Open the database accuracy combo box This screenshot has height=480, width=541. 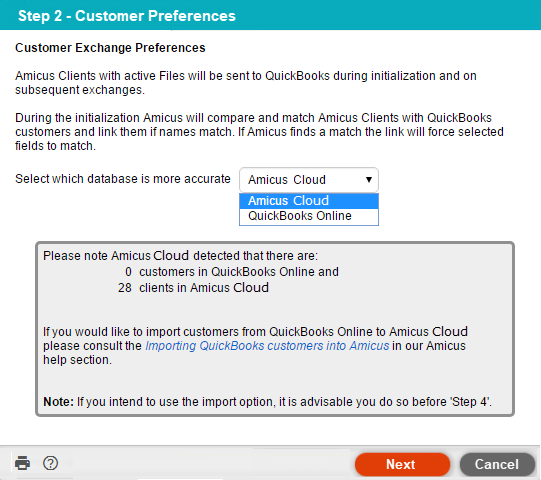(x=309, y=180)
